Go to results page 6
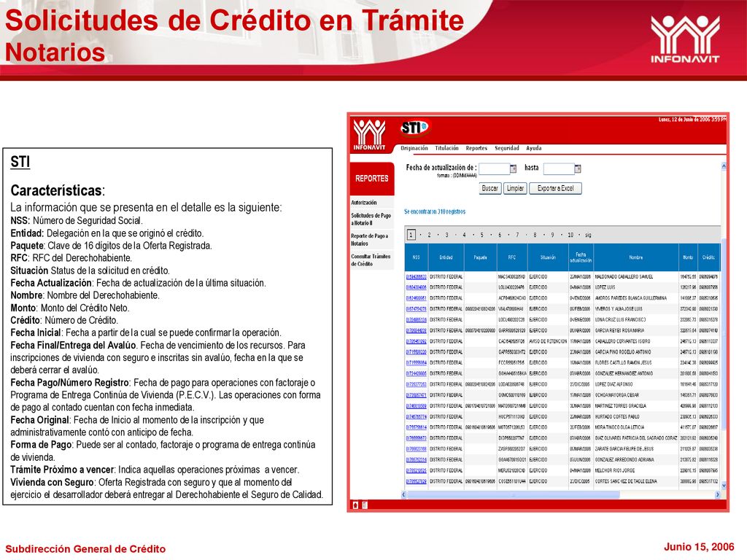 click(x=499, y=235)
